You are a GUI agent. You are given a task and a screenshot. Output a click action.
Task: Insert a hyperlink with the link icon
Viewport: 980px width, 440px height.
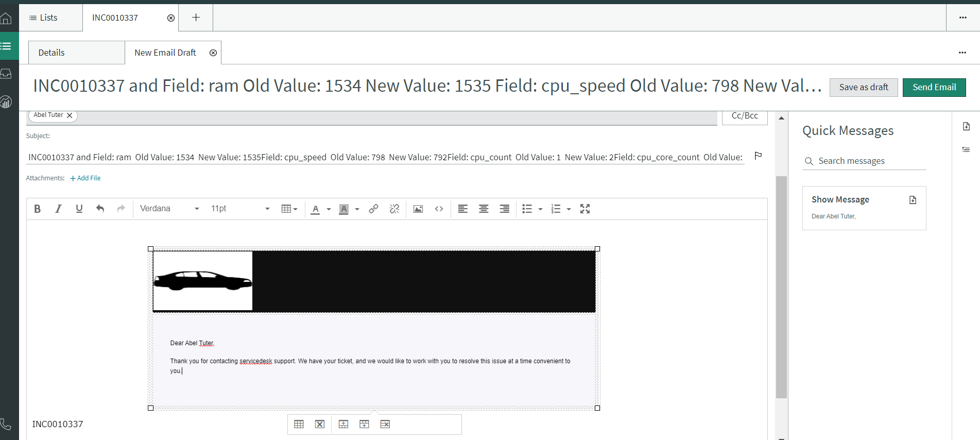(374, 209)
